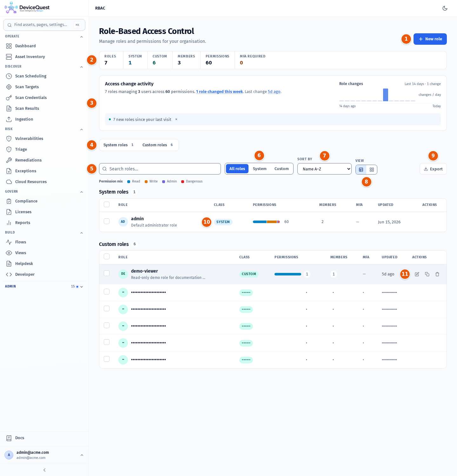Collapse the Risk sidebar section
The image size is (457, 476).
coord(82,129)
